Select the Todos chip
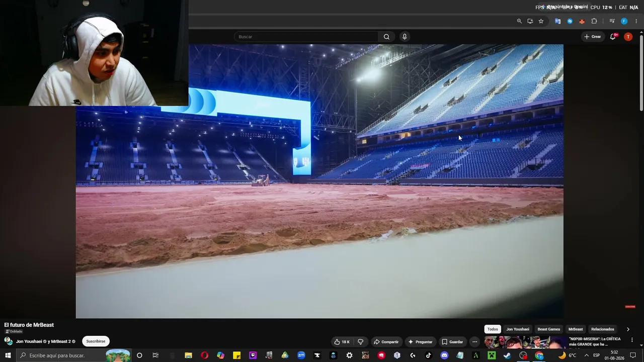 [493, 329]
